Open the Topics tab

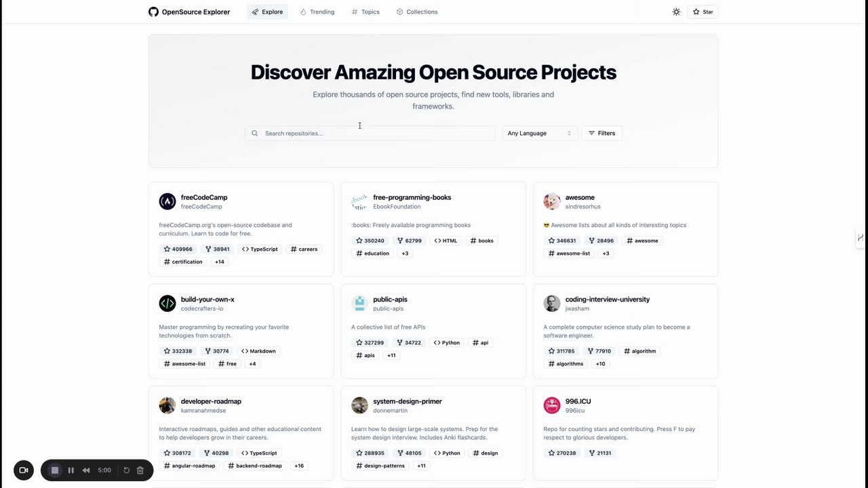pyautogui.click(x=366, y=12)
